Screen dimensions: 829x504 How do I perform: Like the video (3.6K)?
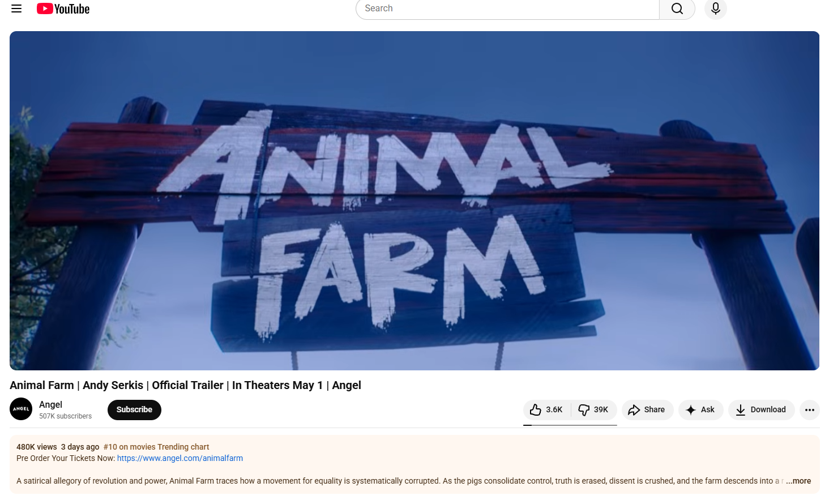547,409
